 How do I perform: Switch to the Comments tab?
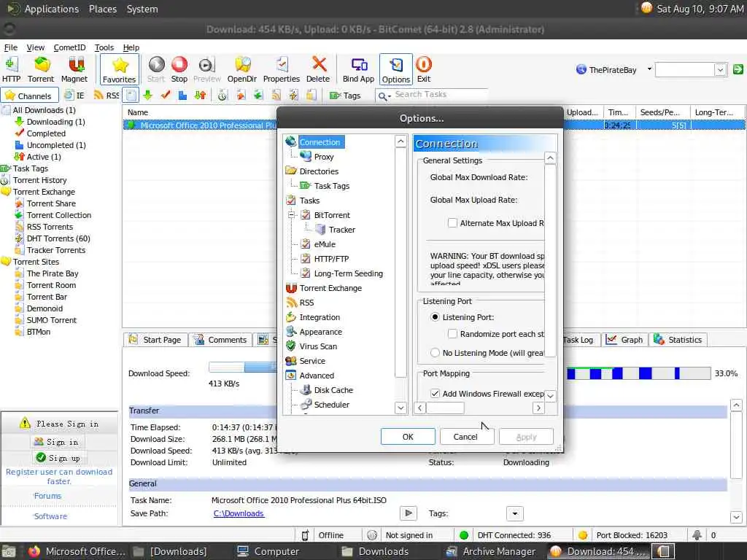pos(220,340)
